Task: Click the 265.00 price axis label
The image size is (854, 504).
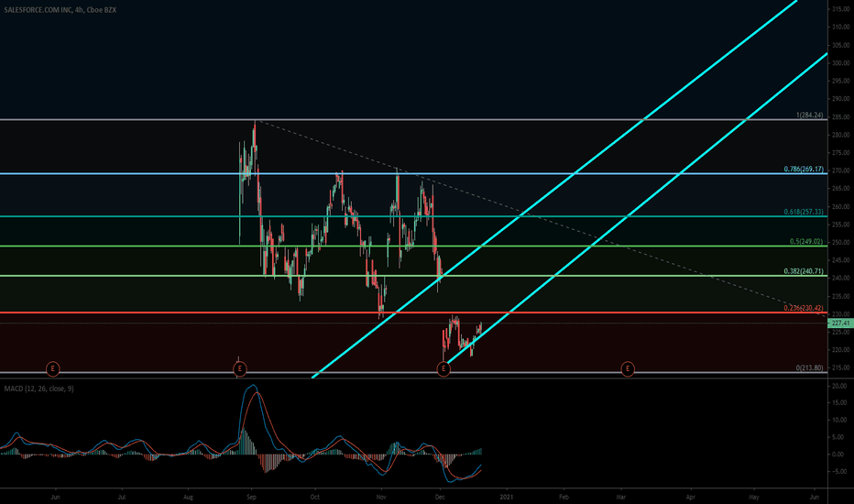Action: tap(840, 189)
